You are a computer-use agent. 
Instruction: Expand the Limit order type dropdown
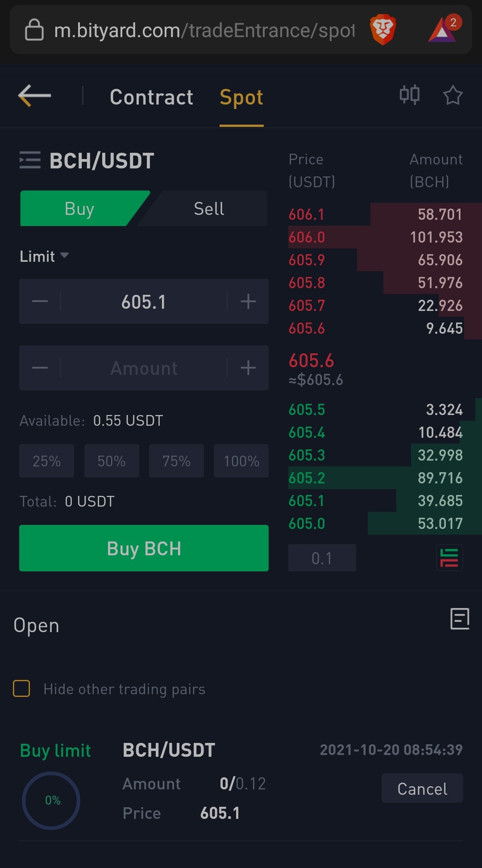(44, 256)
